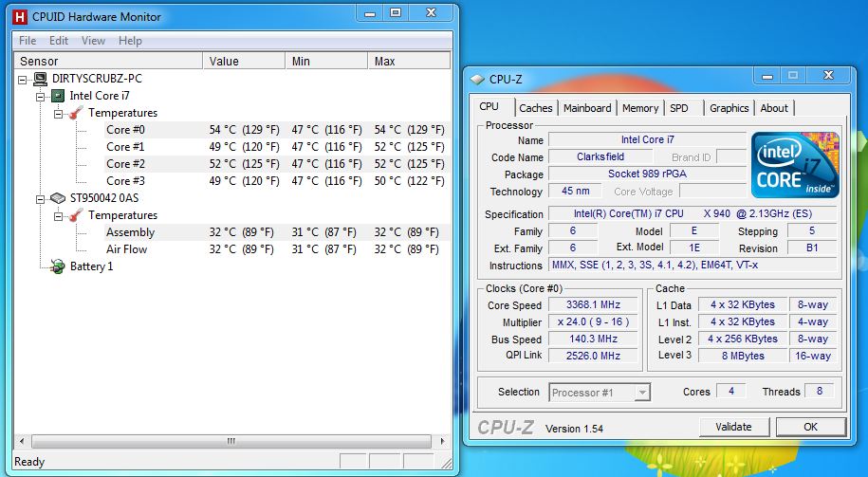Select the Core #0 temperature row
This screenshot has width=868, height=477.
click(x=277, y=130)
